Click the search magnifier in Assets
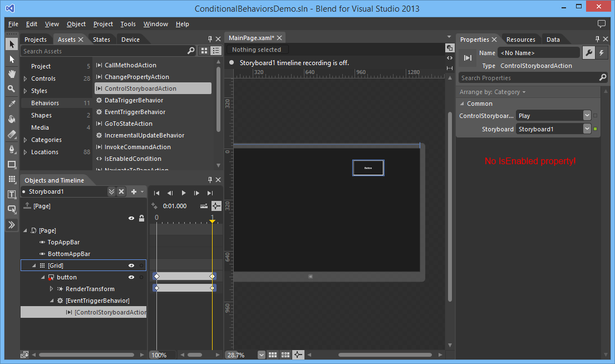The width and height of the screenshot is (615, 364). pos(191,51)
